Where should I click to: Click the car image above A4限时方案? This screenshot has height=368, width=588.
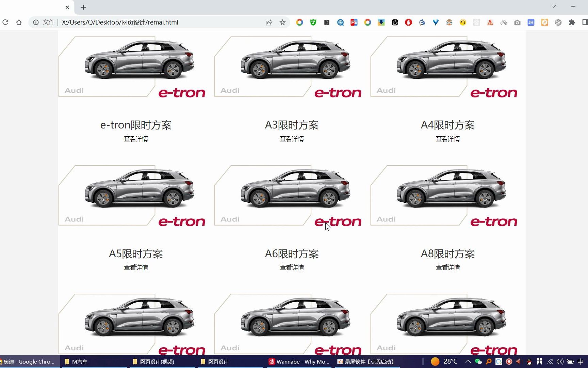444,67
